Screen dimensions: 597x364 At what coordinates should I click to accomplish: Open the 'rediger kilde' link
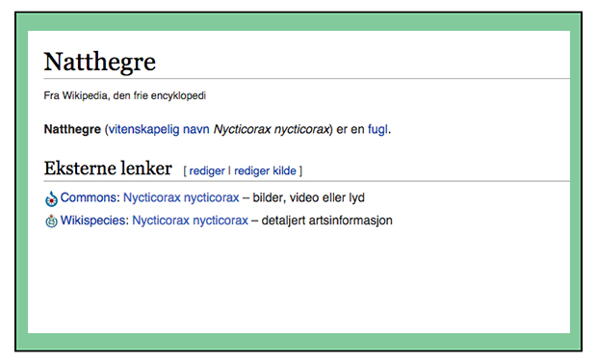(265, 171)
